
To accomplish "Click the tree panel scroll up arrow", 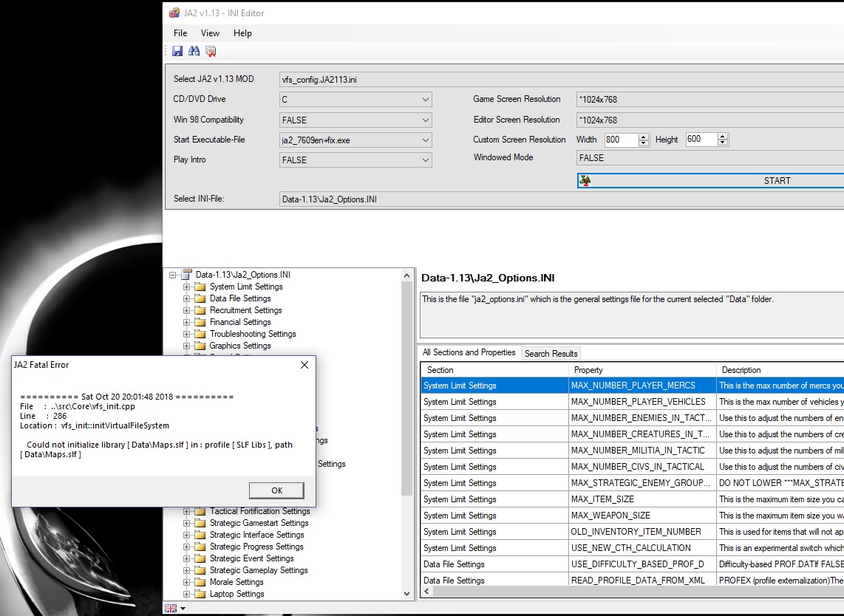I will click(x=407, y=276).
